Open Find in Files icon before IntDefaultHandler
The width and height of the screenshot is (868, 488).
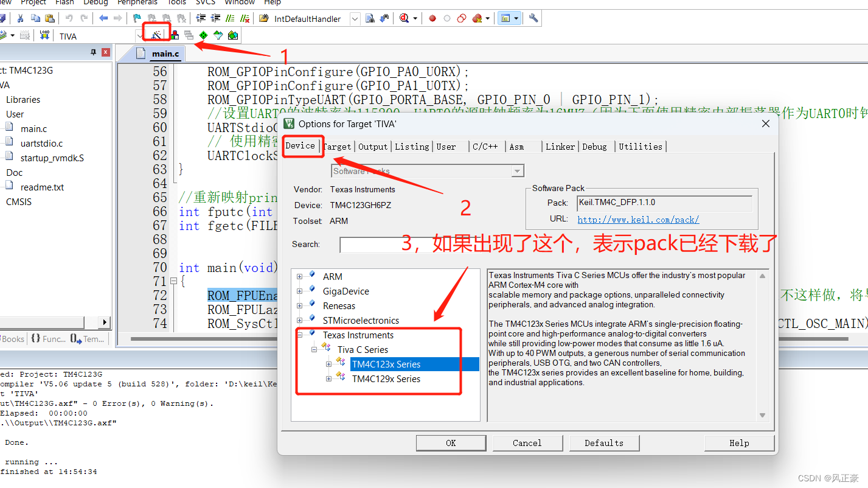[x=264, y=18]
